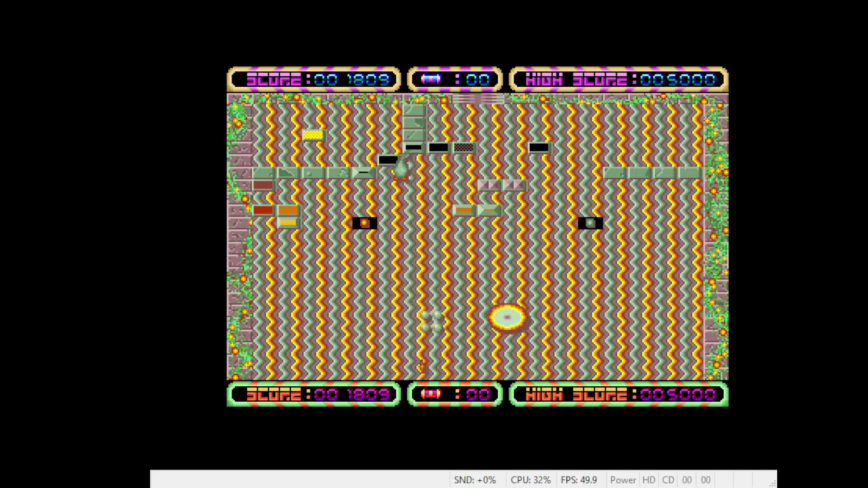Click the first 00 floppy drive indicator
This screenshot has width=868, height=488.
pos(687,480)
